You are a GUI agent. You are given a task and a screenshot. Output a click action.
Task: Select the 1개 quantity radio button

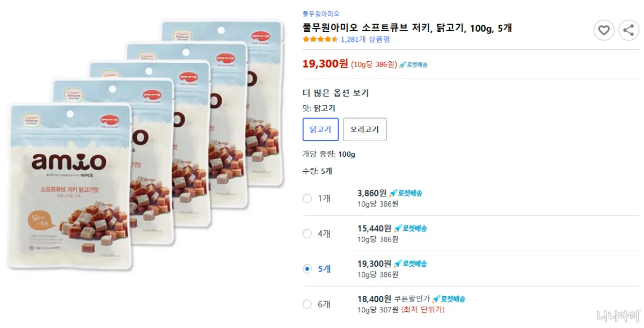click(x=308, y=198)
